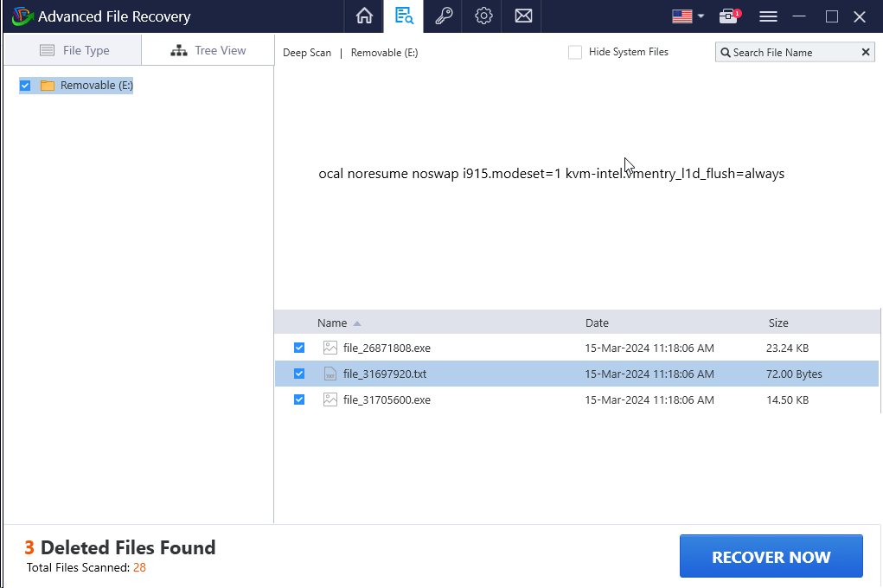Open the hamburger menu icon
The height and width of the screenshot is (588, 883).
click(x=768, y=16)
